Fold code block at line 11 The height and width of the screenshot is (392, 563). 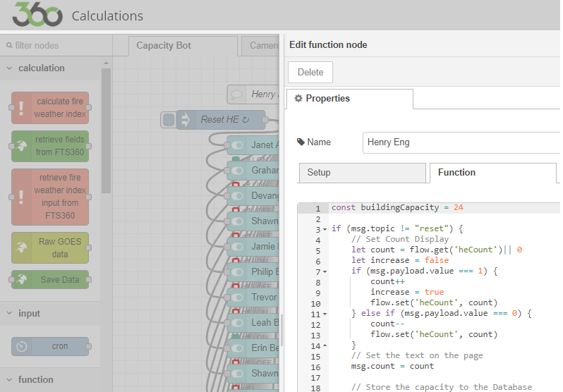tap(325, 314)
